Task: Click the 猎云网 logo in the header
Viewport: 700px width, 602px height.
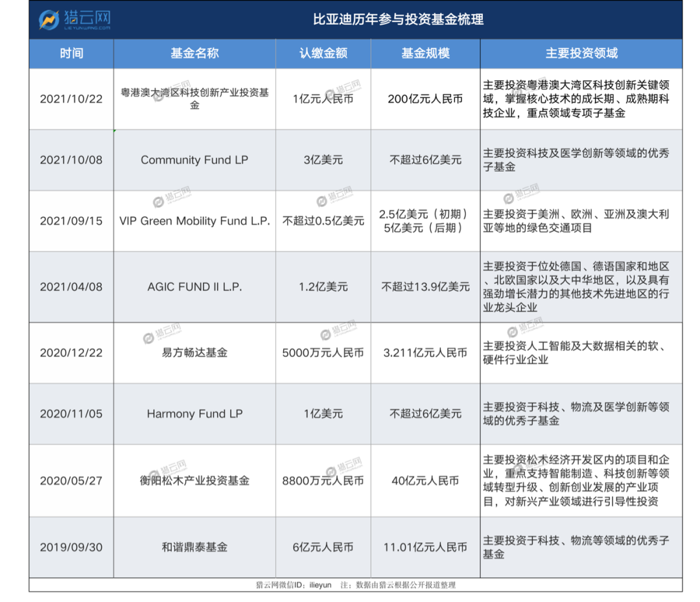Action: pyautogui.click(x=75, y=19)
